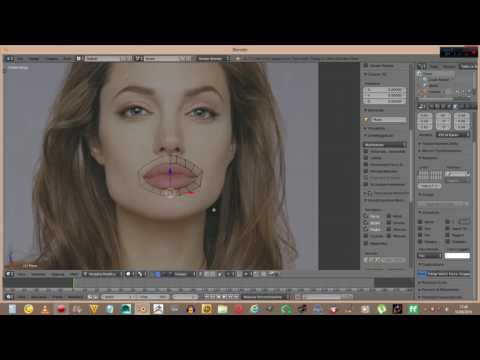Open the screen layout selector in top header
This screenshot has width=480, height=360.
(x=105, y=59)
